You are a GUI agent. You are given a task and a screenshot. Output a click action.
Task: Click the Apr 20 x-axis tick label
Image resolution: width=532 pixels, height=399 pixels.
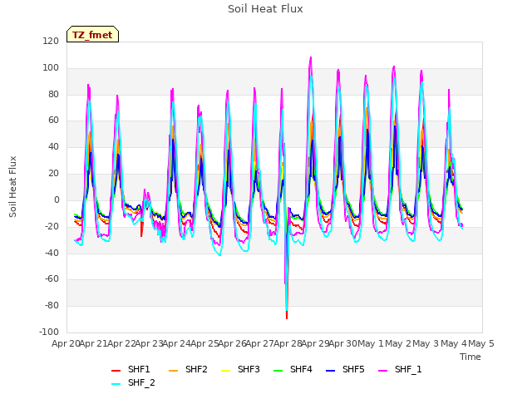click(66, 343)
